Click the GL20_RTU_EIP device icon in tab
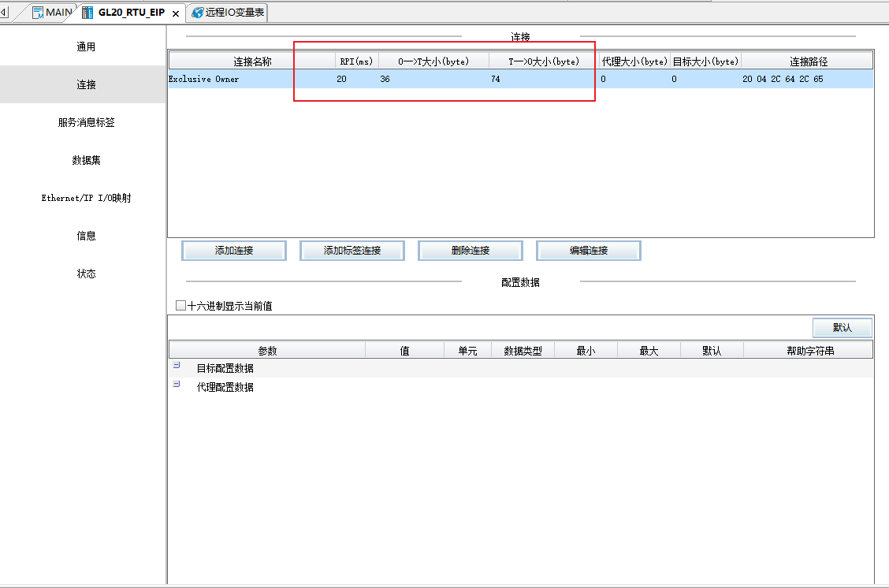 pyautogui.click(x=87, y=13)
